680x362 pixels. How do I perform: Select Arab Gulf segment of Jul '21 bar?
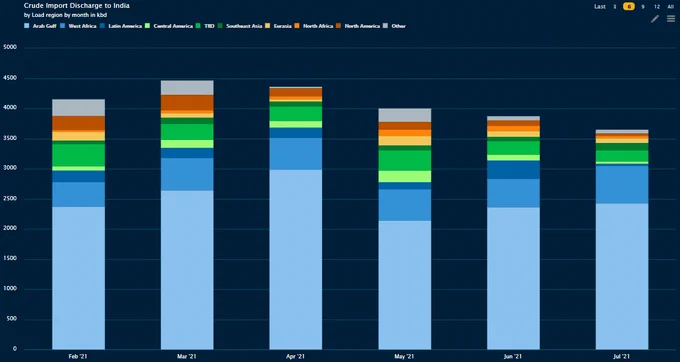point(622,277)
